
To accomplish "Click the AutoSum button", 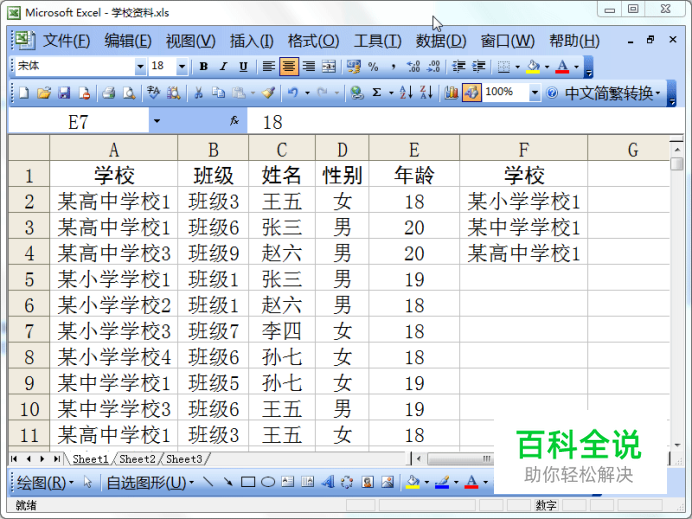I will (x=376, y=93).
